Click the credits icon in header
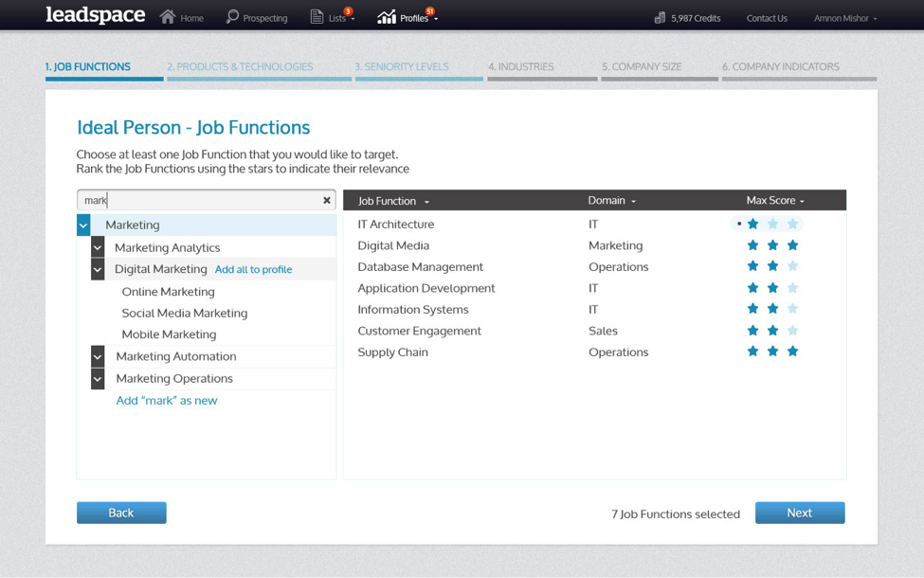 pyautogui.click(x=660, y=18)
